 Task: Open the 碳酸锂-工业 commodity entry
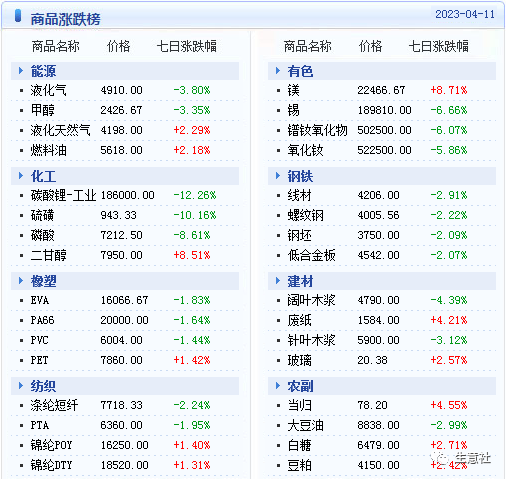(63, 195)
